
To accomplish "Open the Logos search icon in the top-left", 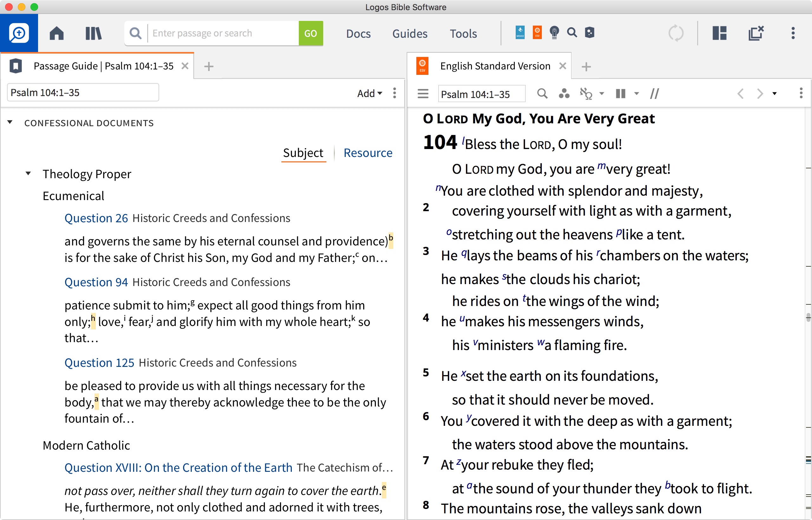I will (19, 33).
